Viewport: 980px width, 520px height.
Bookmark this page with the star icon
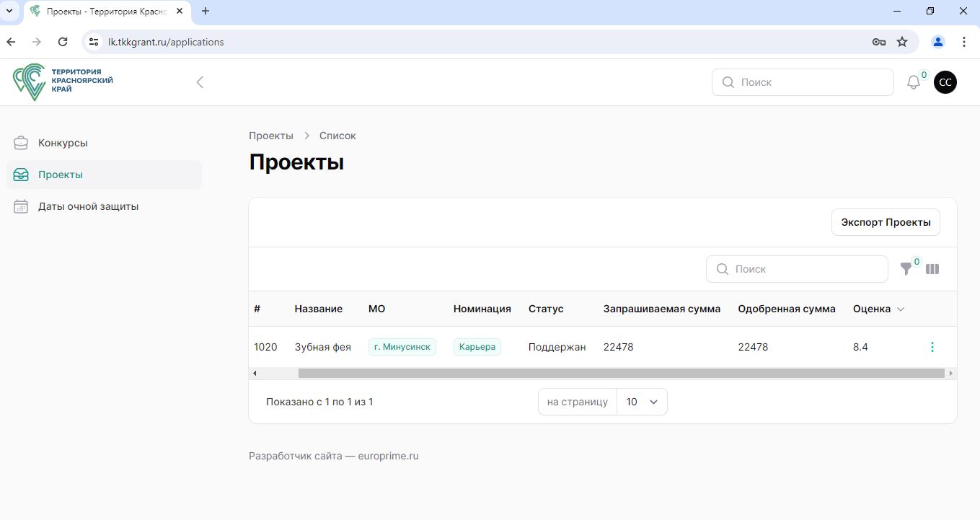pos(902,42)
